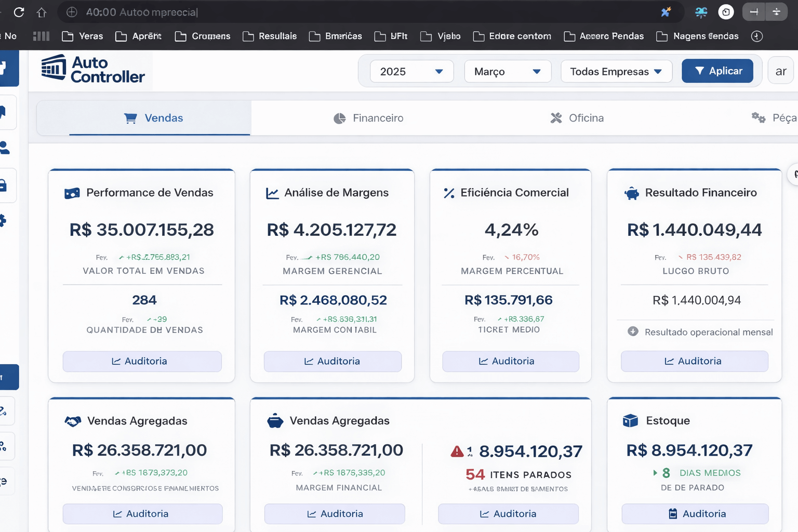Go to the browser home icon
The image size is (798, 532).
[x=42, y=12]
